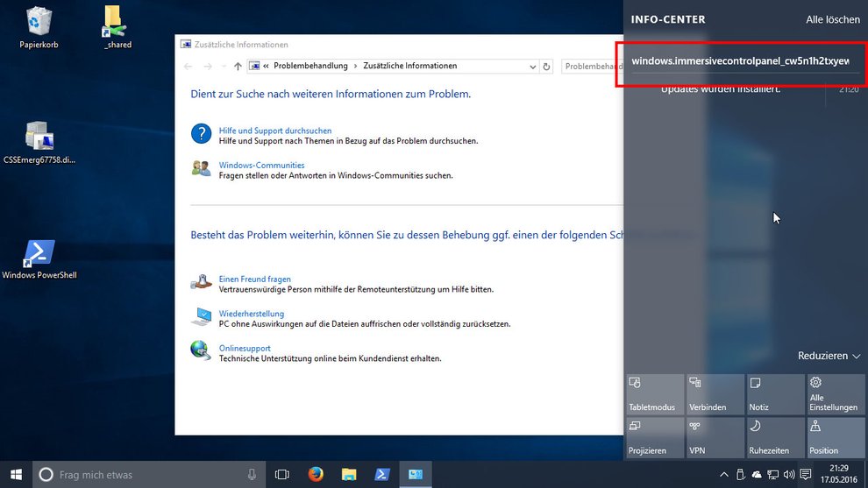Click the Onlinesupport globe icon

coord(201,350)
